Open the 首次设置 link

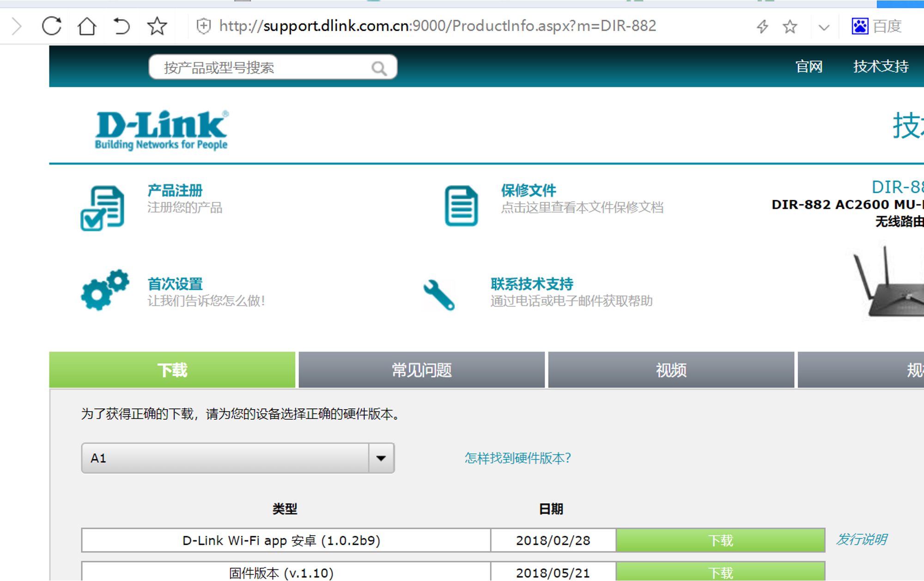[175, 284]
